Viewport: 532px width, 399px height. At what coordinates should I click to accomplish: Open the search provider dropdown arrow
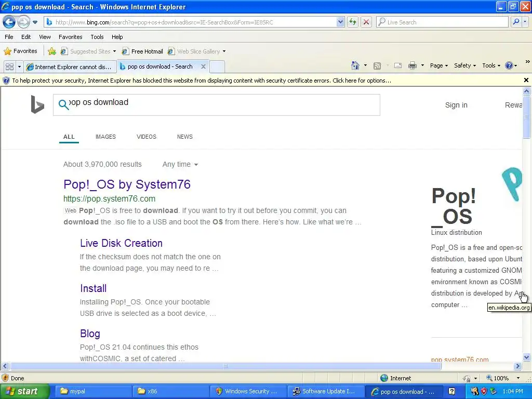[525, 22]
